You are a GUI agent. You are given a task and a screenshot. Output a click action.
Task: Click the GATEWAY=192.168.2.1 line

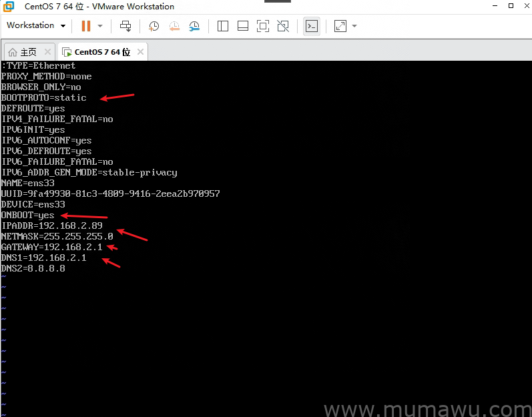point(51,247)
